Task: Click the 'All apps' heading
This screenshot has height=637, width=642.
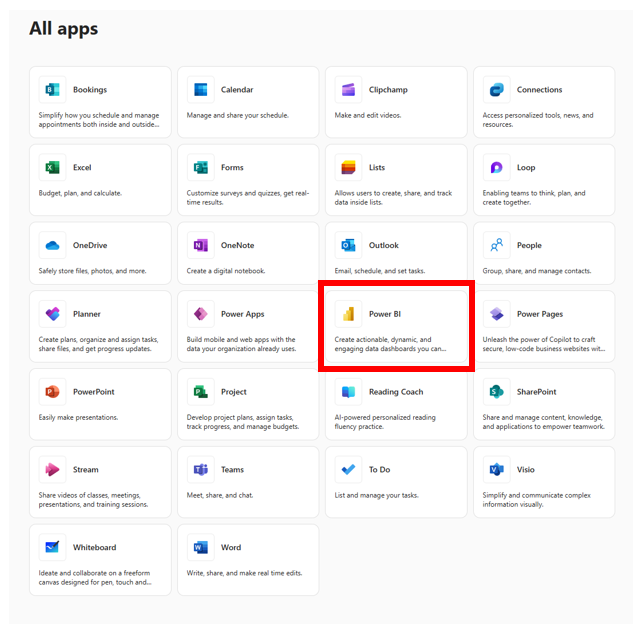Action: (x=63, y=29)
